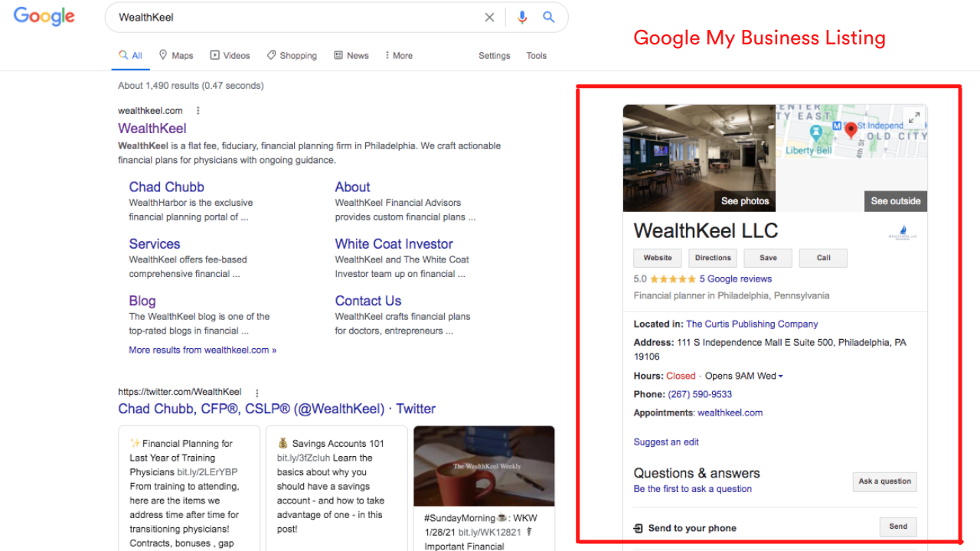
Task: Open the More search categories dropdown
Action: click(399, 55)
